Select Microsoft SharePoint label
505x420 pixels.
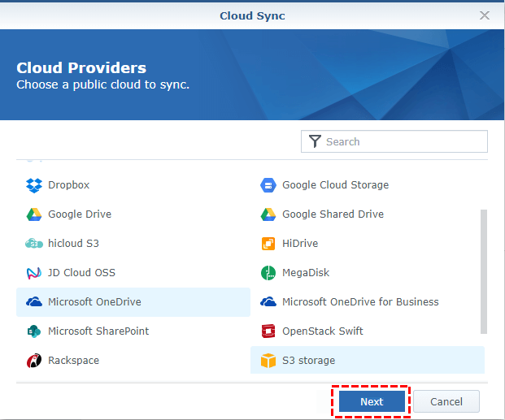98,331
